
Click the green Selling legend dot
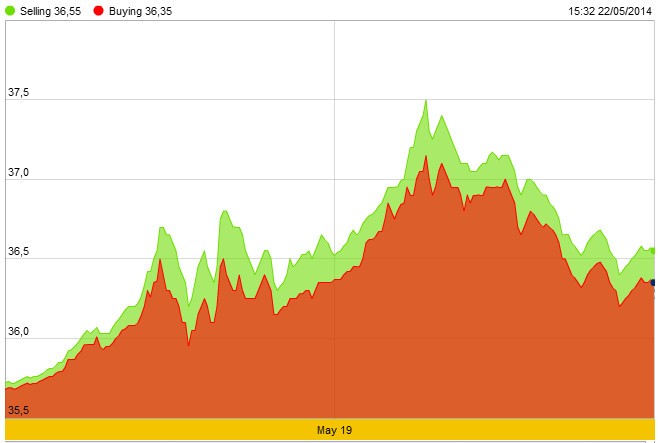pos(11,10)
